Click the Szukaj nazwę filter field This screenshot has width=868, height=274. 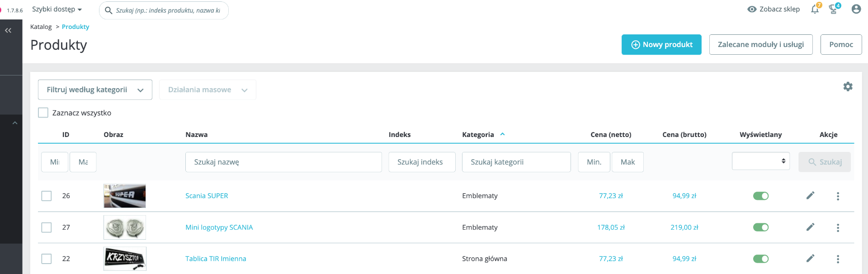coord(283,162)
